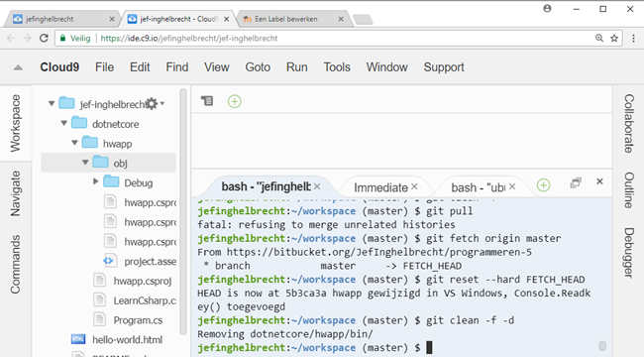Open the Debugger side panel
The width and height of the screenshot is (644, 357).
click(x=629, y=253)
